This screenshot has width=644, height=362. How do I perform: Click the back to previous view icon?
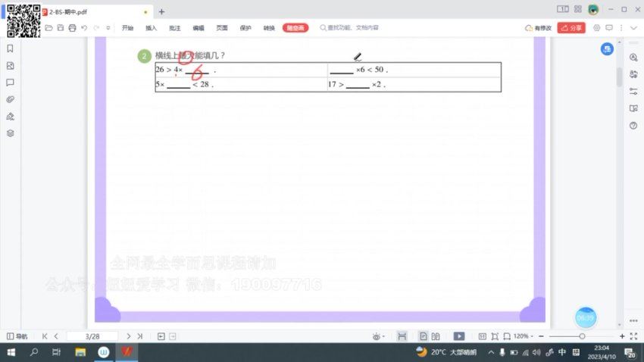(161, 336)
